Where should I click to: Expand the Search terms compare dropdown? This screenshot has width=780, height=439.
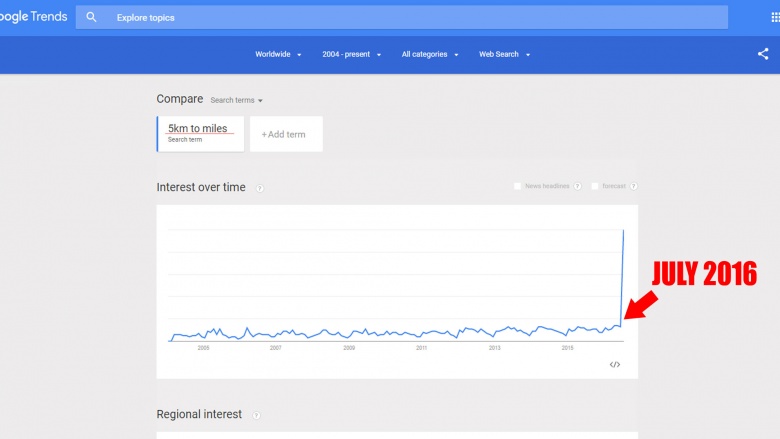pyautogui.click(x=236, y=100)
